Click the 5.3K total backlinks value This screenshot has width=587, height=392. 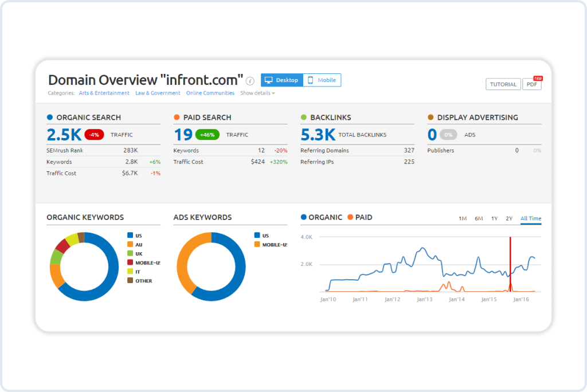coord(318,135)
